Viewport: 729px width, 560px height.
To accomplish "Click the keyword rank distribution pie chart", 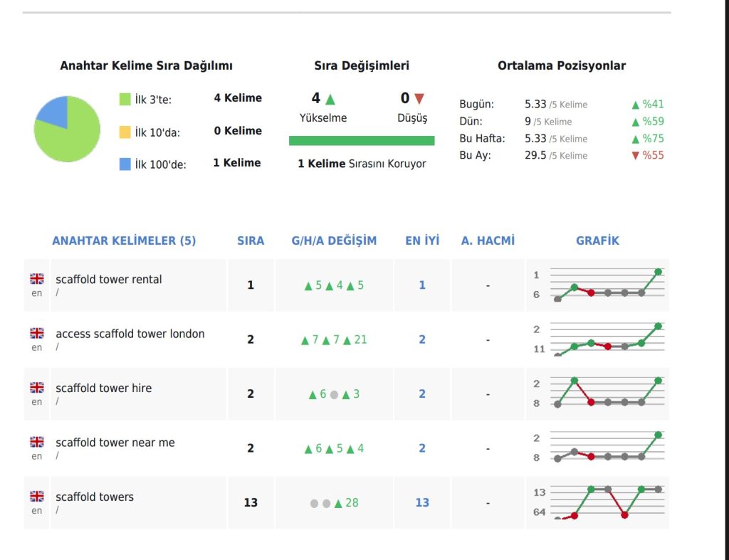I will pos(67,129).
